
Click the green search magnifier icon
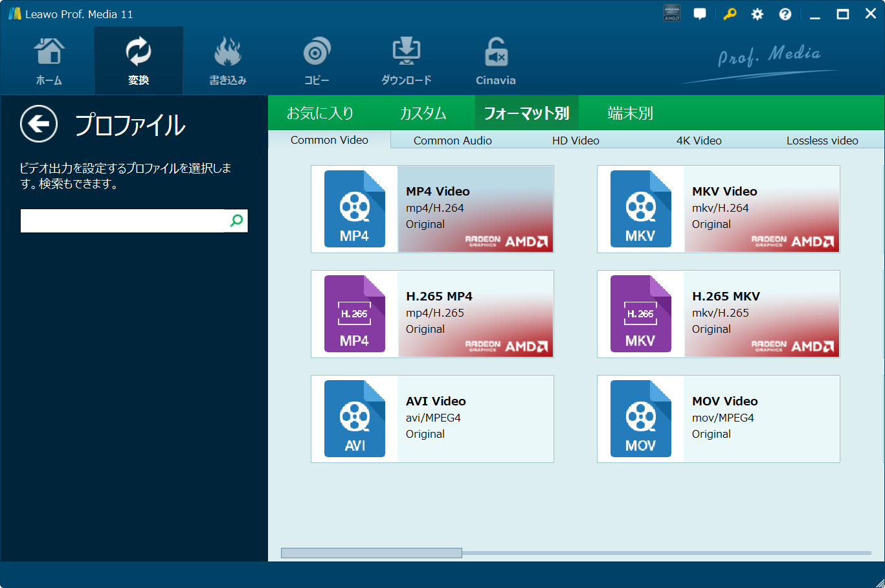tap(236, 221)
